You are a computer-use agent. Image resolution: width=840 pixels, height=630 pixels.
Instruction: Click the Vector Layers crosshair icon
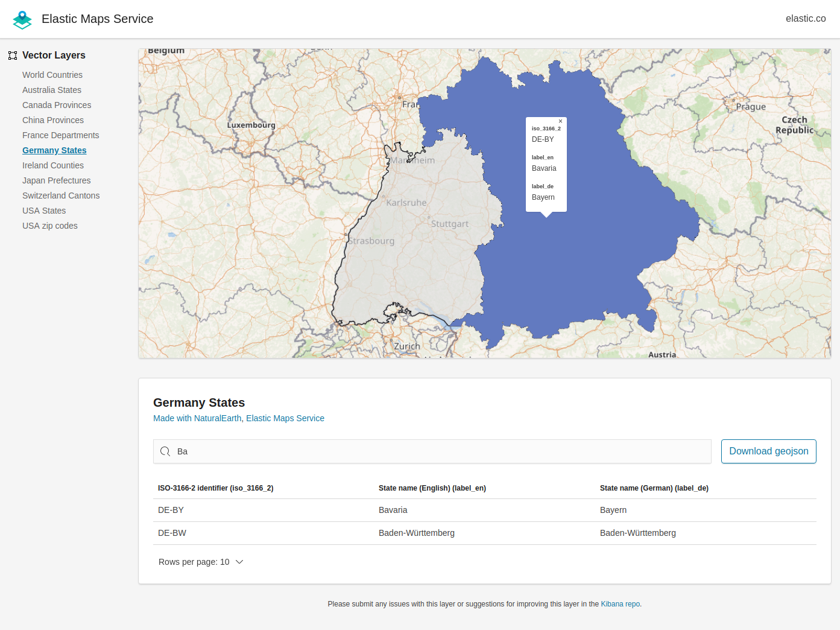pos(13,55)
